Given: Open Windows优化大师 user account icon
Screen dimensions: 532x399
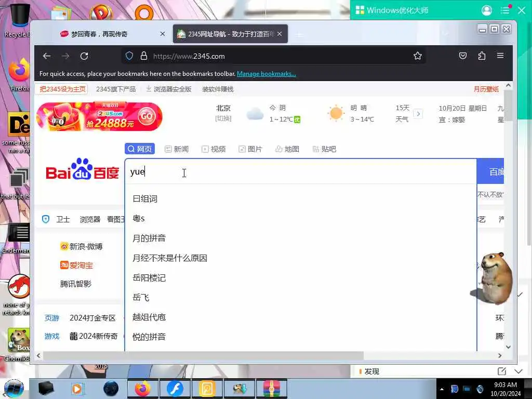Looking at the screenshot, I should tap(486, 10).
